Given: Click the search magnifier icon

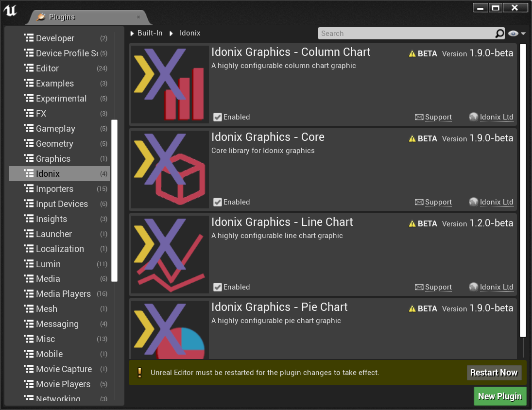Looking at the screenshot, I should coord(499,33).
